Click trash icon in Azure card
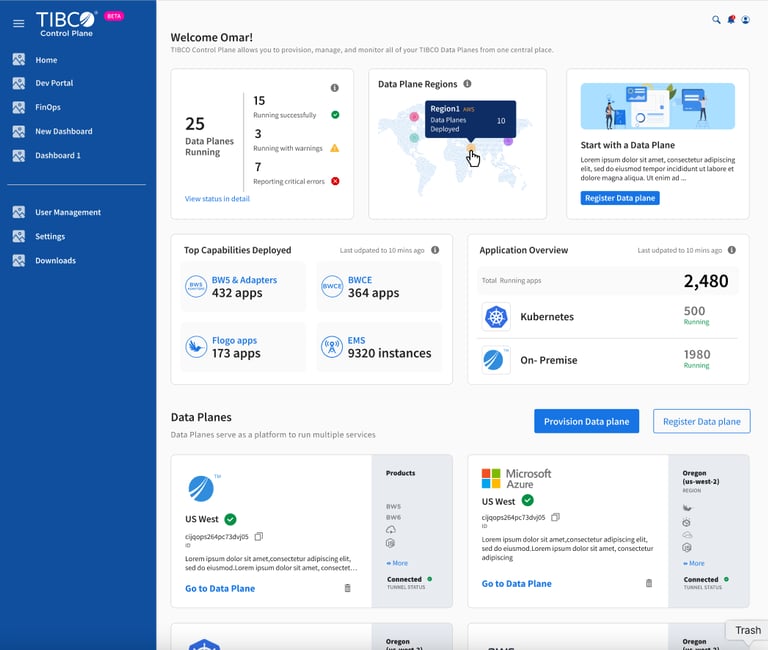768x650 pixels. [x=649, y=583]
